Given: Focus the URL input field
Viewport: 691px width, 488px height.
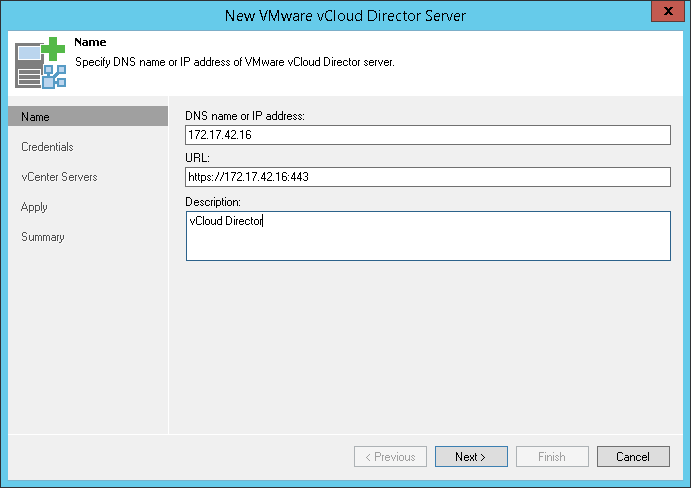Looking at the screenshot, I should click(427, 177).
